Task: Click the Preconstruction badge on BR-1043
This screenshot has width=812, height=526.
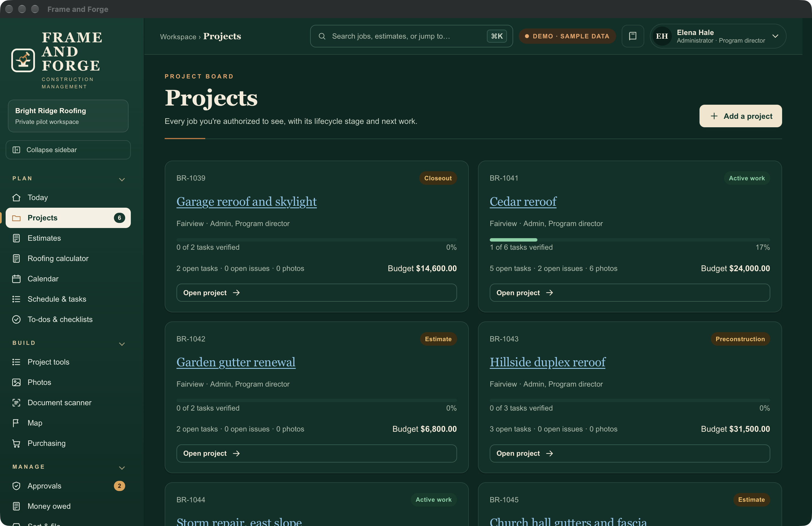Action: (740, 339)
